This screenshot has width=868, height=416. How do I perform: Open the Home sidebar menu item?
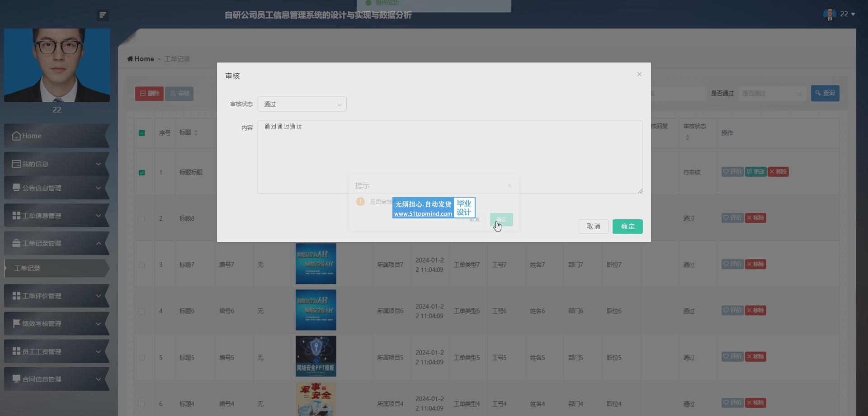(57, 136)
